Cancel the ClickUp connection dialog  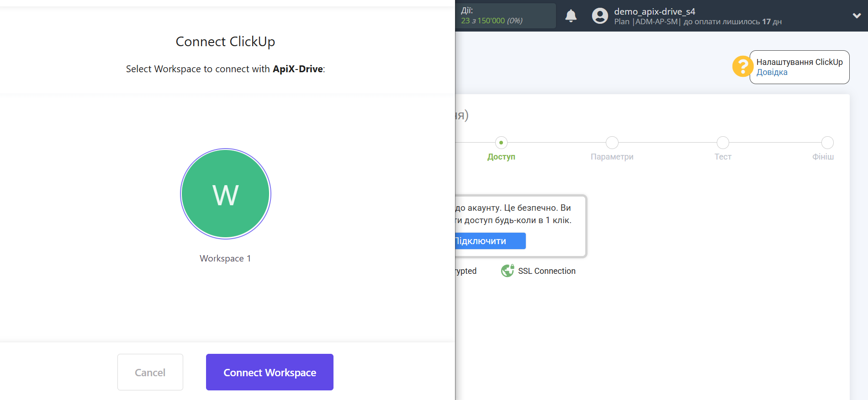[150, 372]
